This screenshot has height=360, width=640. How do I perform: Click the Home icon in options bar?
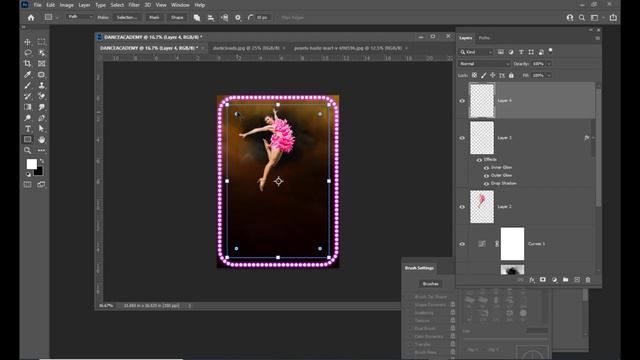31,18
